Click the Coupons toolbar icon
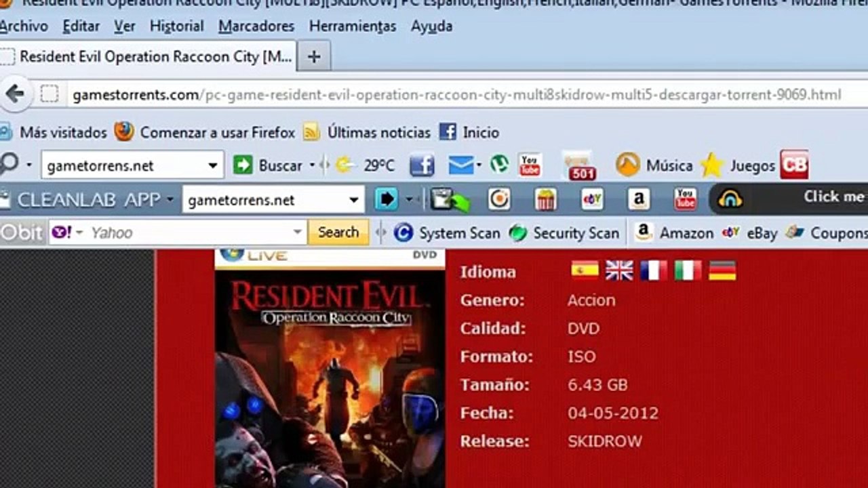 tap(795, 232)
